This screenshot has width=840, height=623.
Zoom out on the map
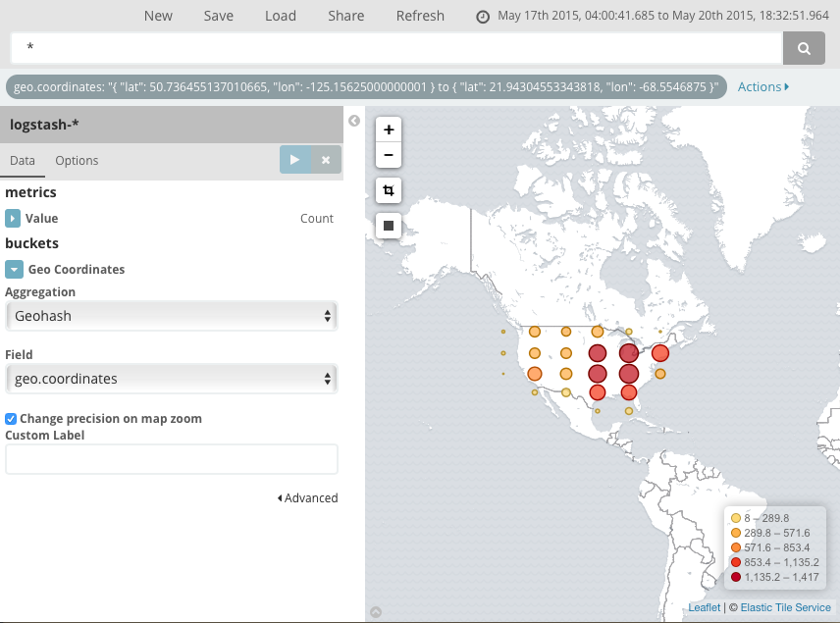tap(388, 155)
